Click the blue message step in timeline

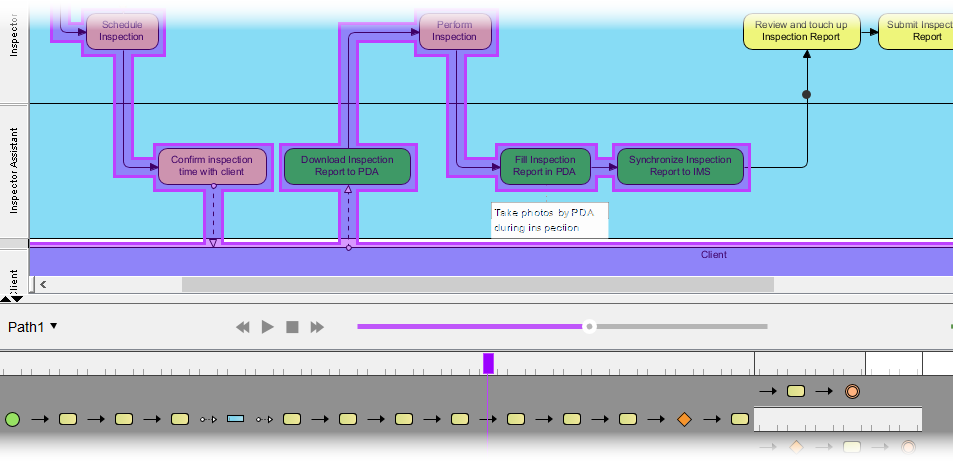coord(236,419)
